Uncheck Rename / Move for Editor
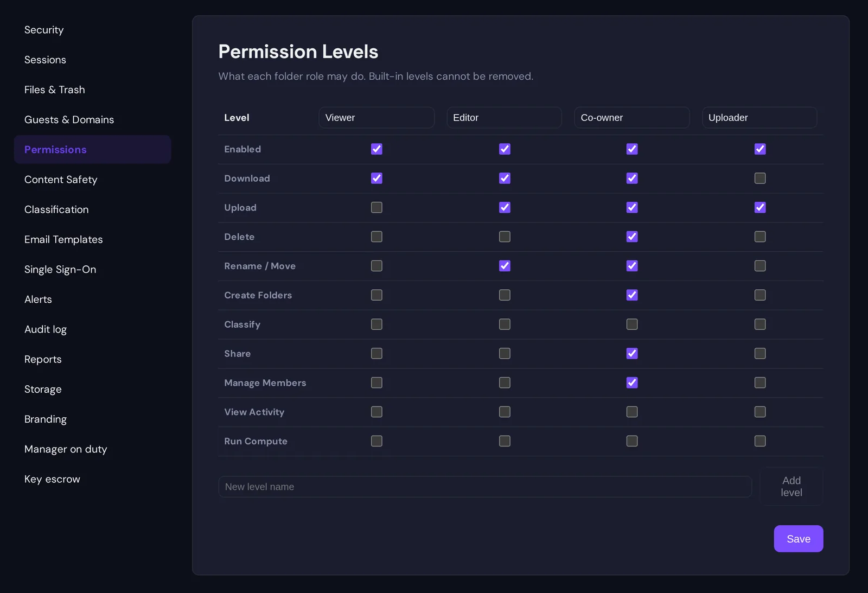Image resolution: width=868 pixels, height=593 pixels. click(505, 266)
